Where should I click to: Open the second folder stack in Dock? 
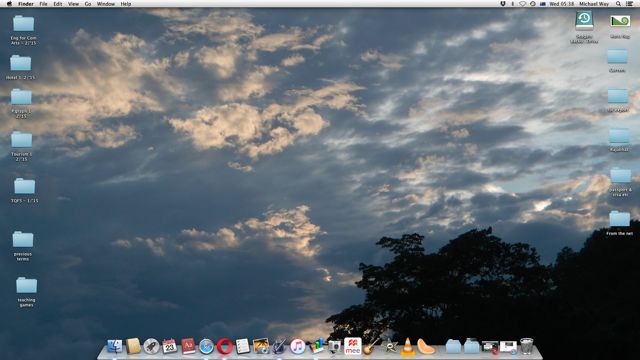471,347
